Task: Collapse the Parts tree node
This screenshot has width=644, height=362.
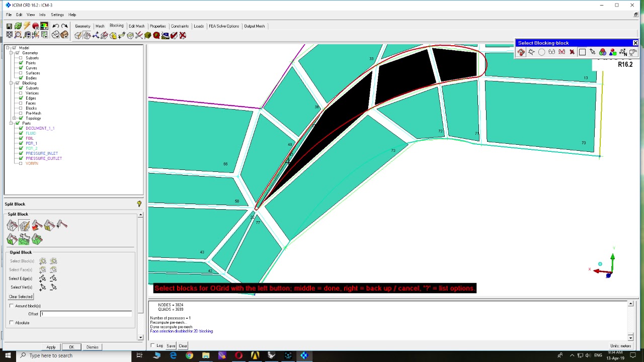Action: click(12, 123)
